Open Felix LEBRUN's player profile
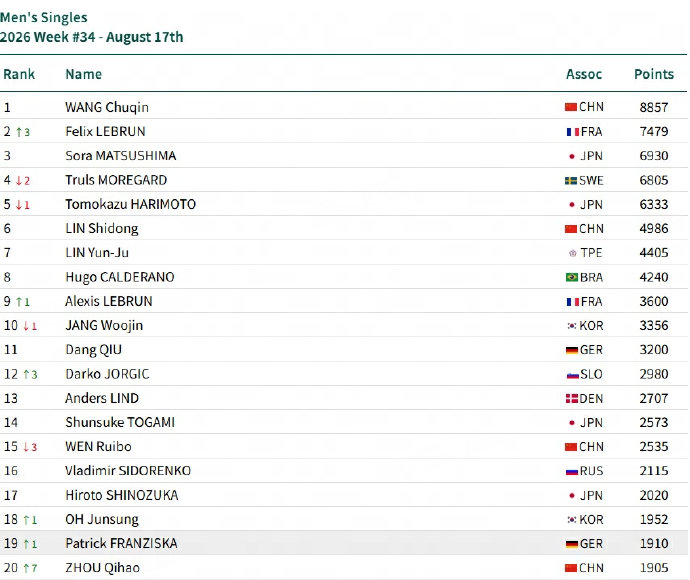690x580 pixels. (x=105, y=132)
